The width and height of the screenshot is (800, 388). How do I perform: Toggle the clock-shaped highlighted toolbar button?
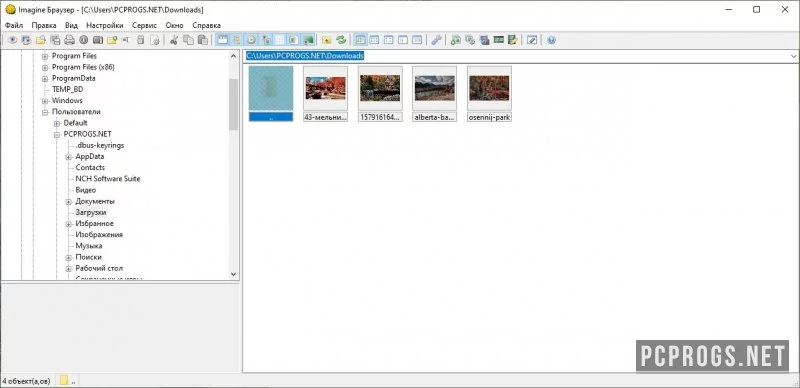click(x=251, y=40)
